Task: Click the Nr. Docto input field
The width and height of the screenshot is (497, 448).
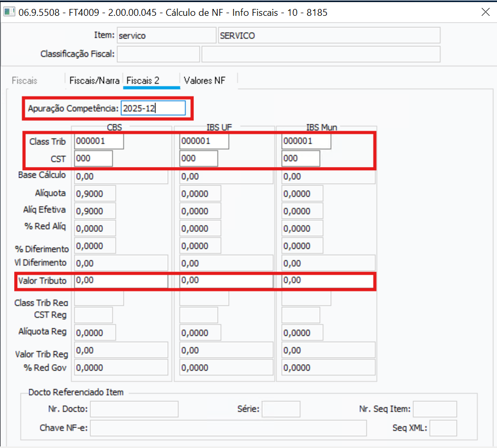Action: pos(134,409)
